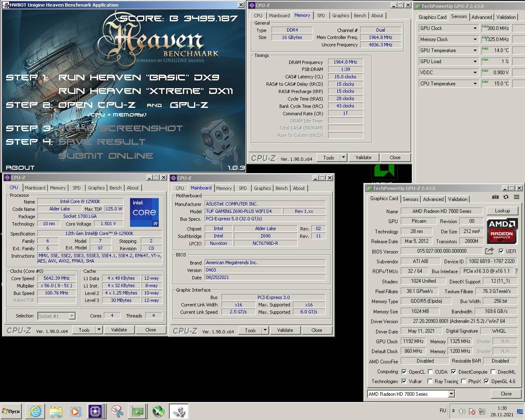Open Windows Explorer folder in taskbar
Image resolution: width=525 pixels, height=420 pixels.
click(55, 411)
